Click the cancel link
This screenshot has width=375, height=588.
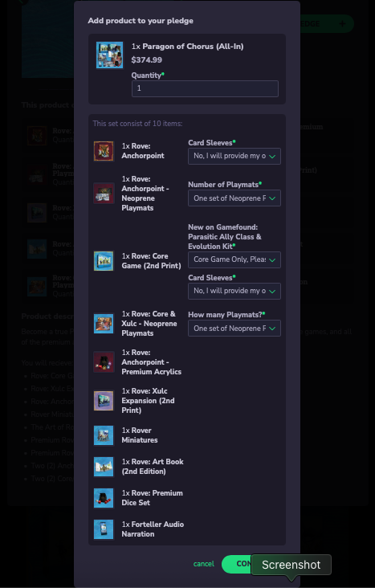(x=204, y=564)
